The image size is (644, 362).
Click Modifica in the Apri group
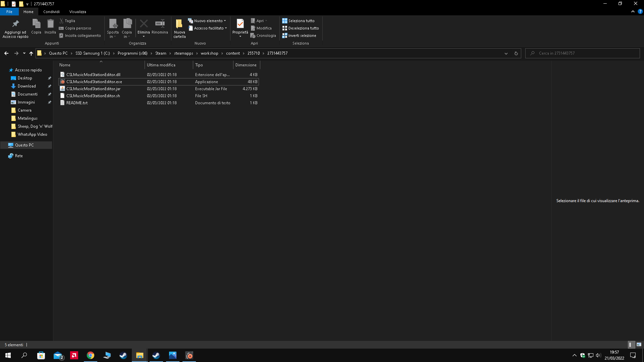[261, 28]
